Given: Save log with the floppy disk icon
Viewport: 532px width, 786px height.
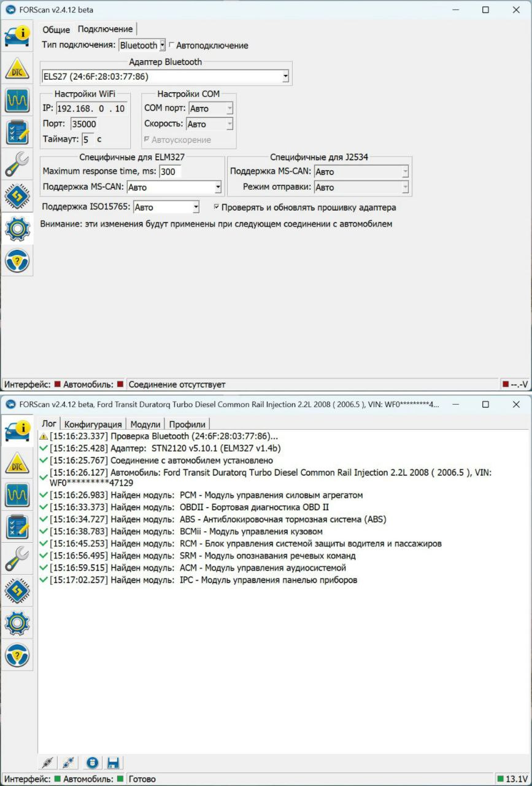Looking at the screenshot, I should [113, 763].
